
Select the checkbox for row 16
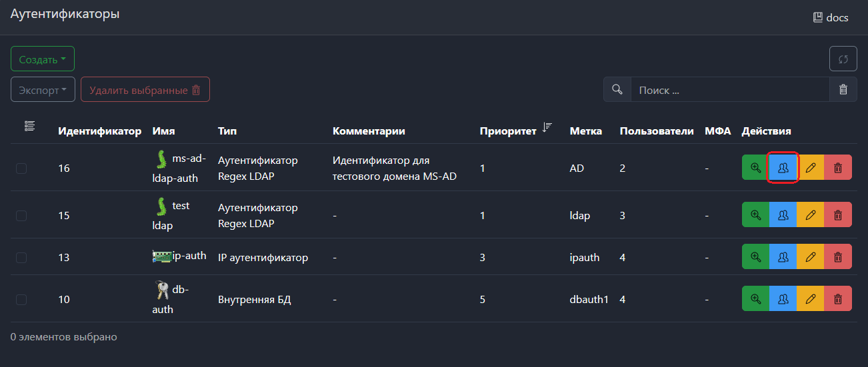pyautogui.click(x=21, y=169)
